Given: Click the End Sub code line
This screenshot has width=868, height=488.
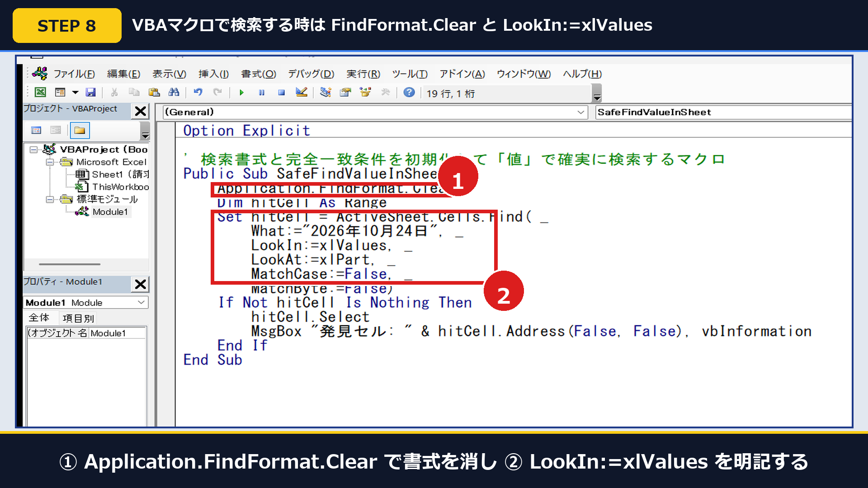Looking at the screenshot, I should 212,360.
